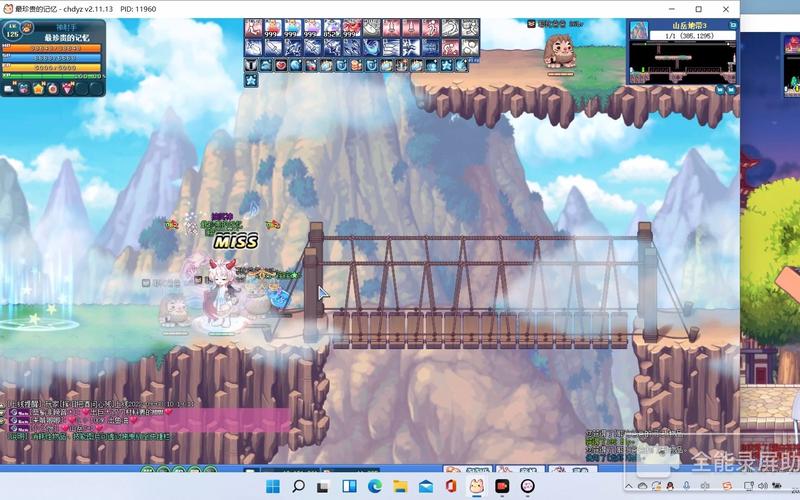This screenshot has height=500, width=800.
Task: Click the toggle at minimap top-right corner
Action: 733,25
